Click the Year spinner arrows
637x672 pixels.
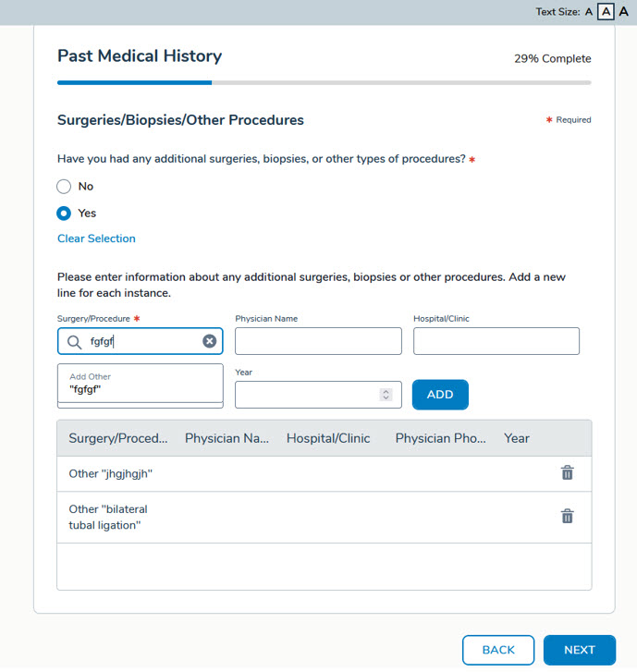[x=386, y=395]
